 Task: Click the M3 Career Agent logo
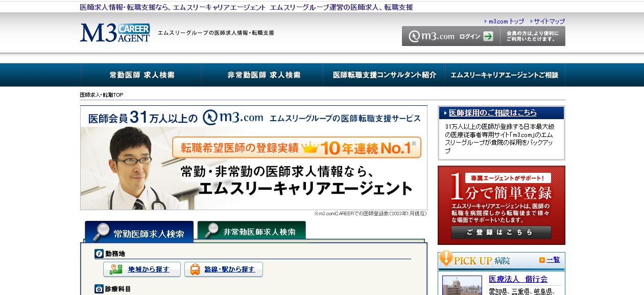[x=115, y=33]
